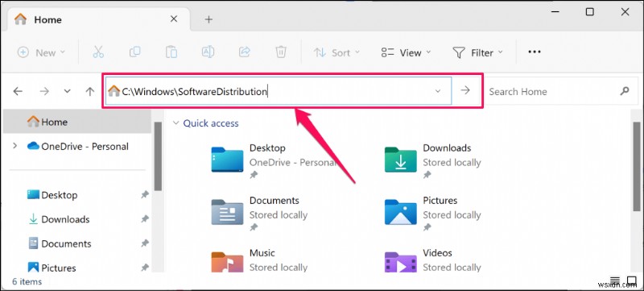
Task: Show recent locations dropdown chevron
Action: (x=68, y=91)
